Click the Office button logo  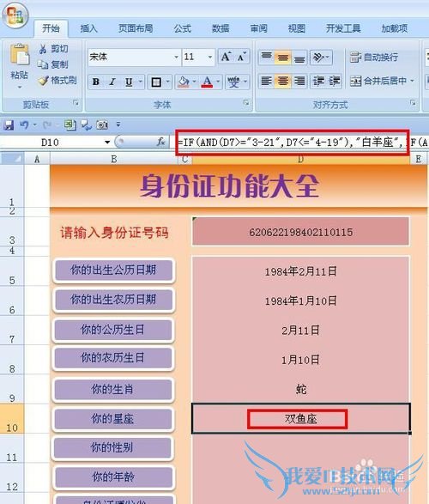pos(15,15)
